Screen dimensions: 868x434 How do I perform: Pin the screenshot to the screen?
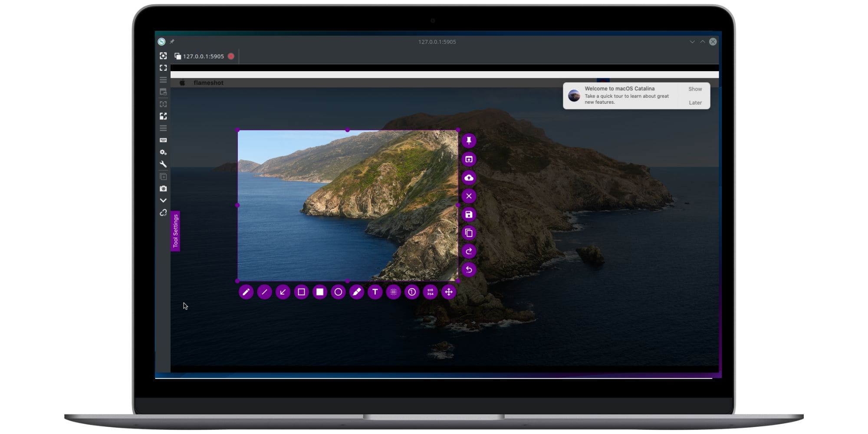tap(469, 141)
